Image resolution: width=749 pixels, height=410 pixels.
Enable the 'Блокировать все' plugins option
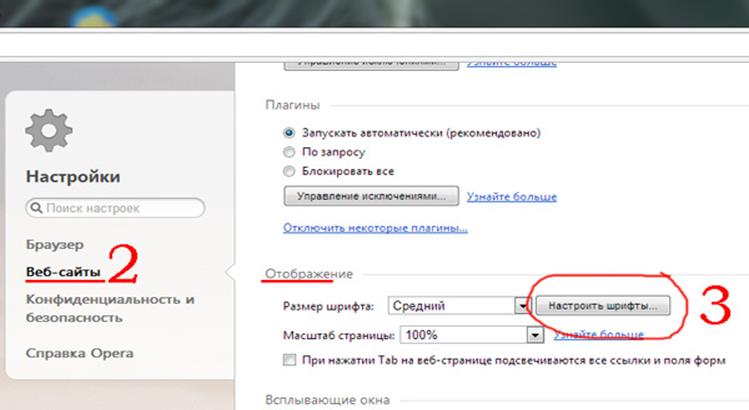tap(290, 171)
